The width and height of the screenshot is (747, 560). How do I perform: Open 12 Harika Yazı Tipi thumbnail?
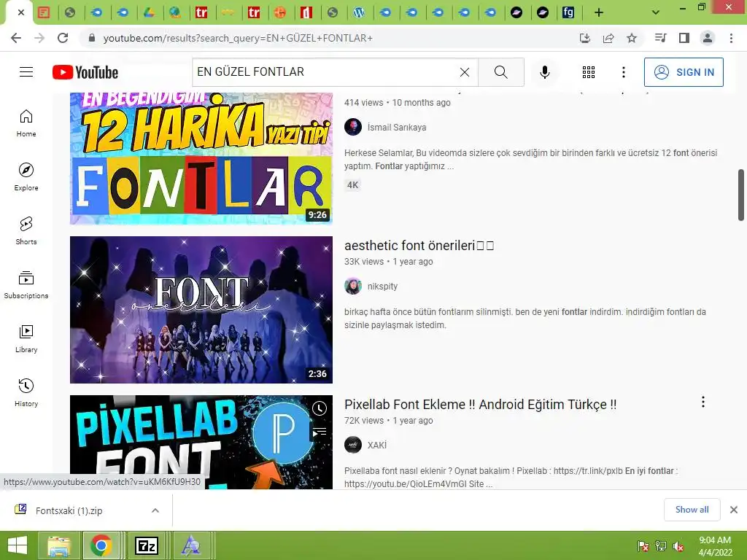(x=201, y=158)
